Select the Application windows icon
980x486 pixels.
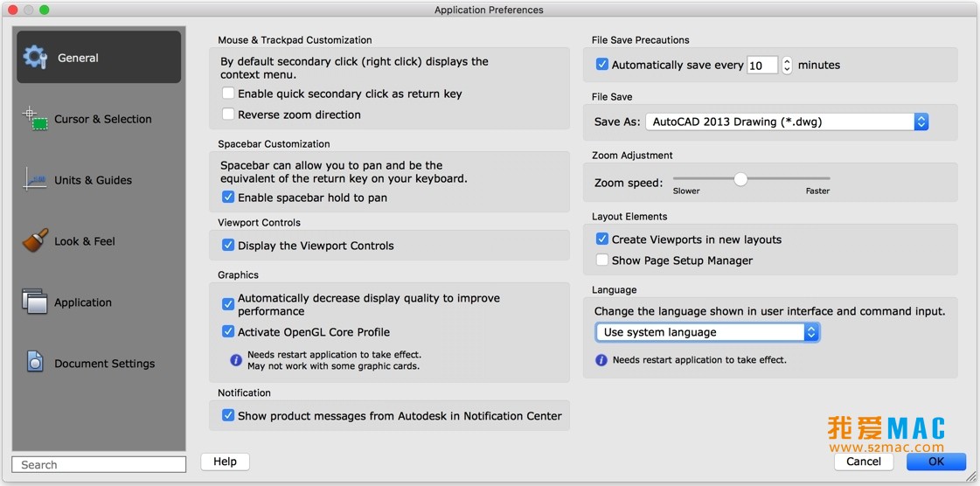pos(35,301)
